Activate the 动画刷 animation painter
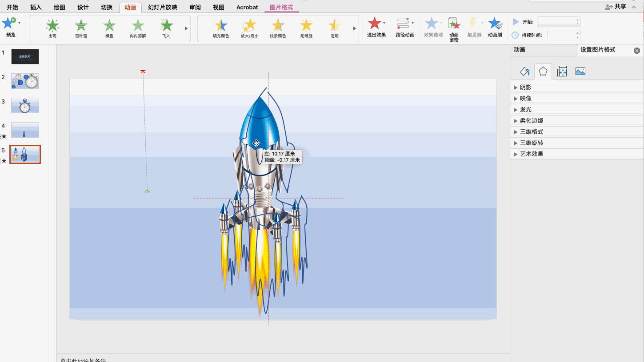644x362 pixels. tap(495, 28)
